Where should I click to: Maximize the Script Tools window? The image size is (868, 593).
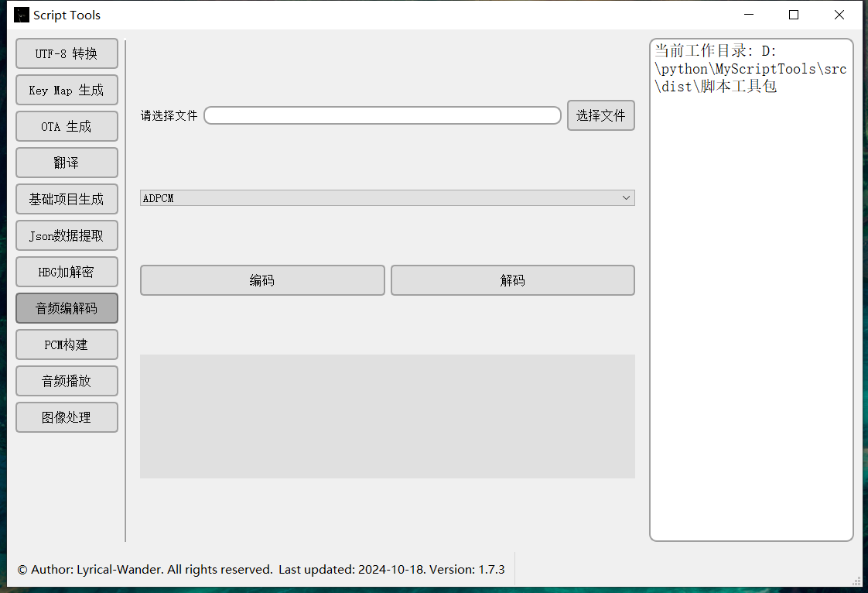pos(794,15)
